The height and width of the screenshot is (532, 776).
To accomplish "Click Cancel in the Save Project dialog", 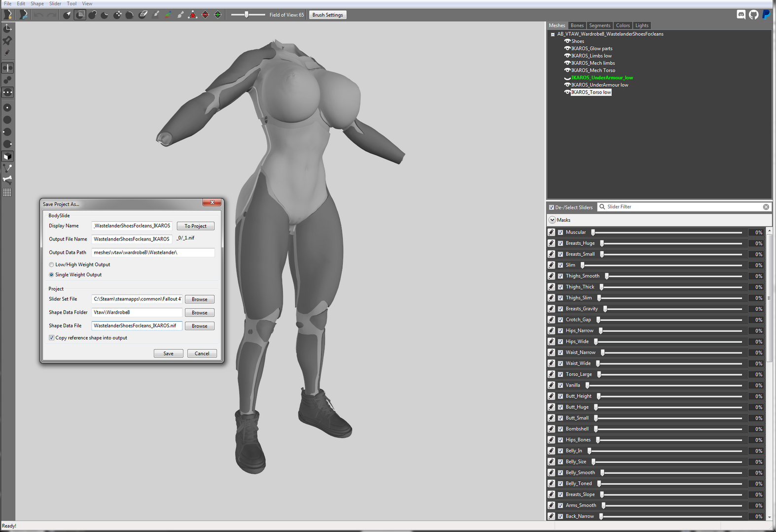I will (202, 354).
